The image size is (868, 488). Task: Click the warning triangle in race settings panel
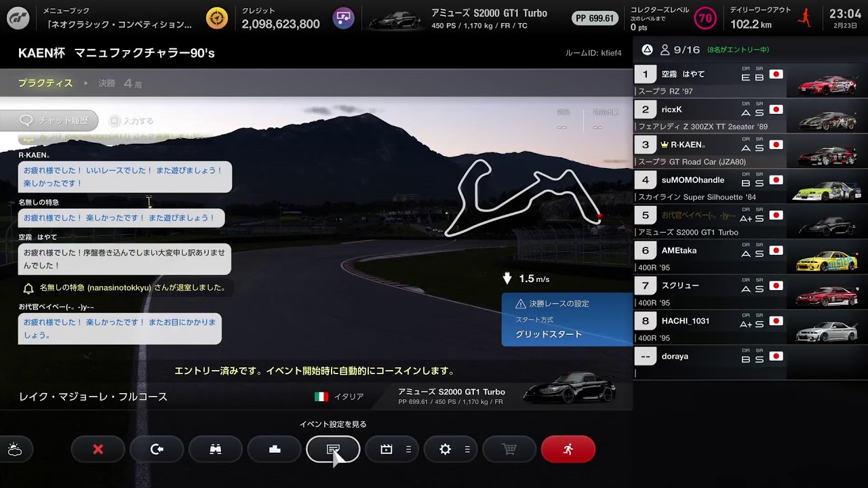[520, 304]
